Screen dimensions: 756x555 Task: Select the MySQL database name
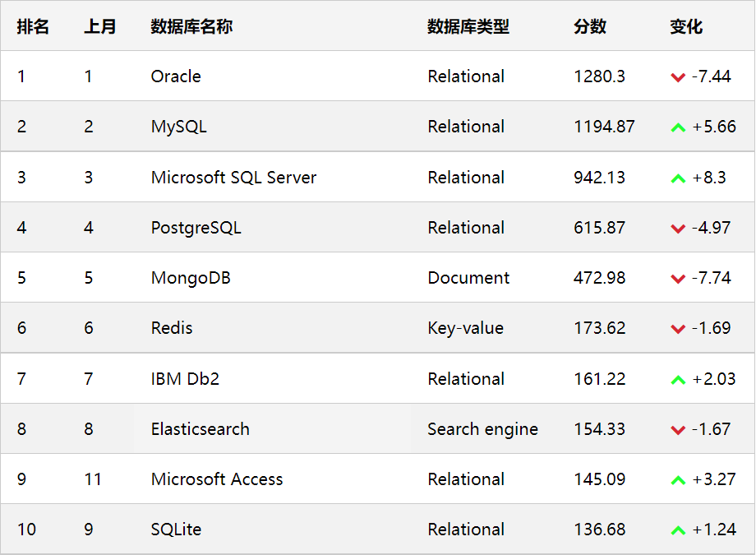[x=179, y=127]
